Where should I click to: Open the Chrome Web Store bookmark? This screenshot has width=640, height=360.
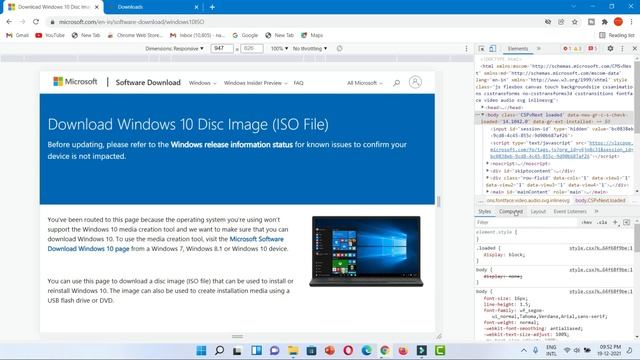tap(135, 35)
